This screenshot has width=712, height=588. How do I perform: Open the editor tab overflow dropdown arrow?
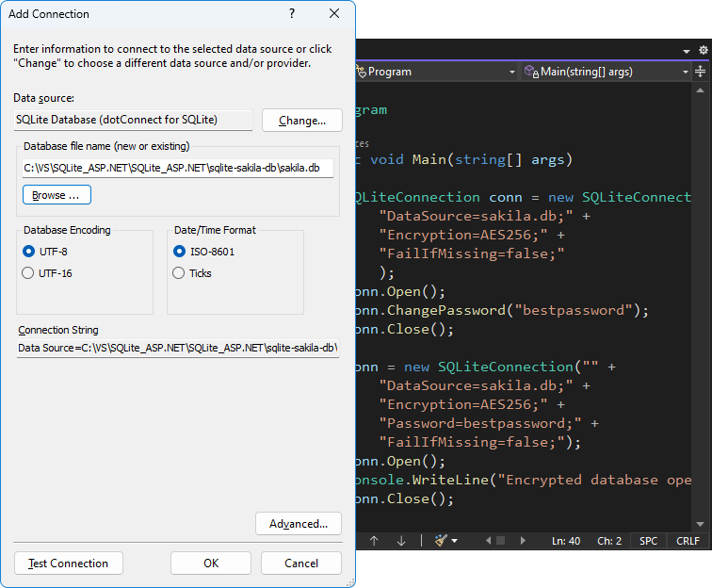click(x=687, y=51)
